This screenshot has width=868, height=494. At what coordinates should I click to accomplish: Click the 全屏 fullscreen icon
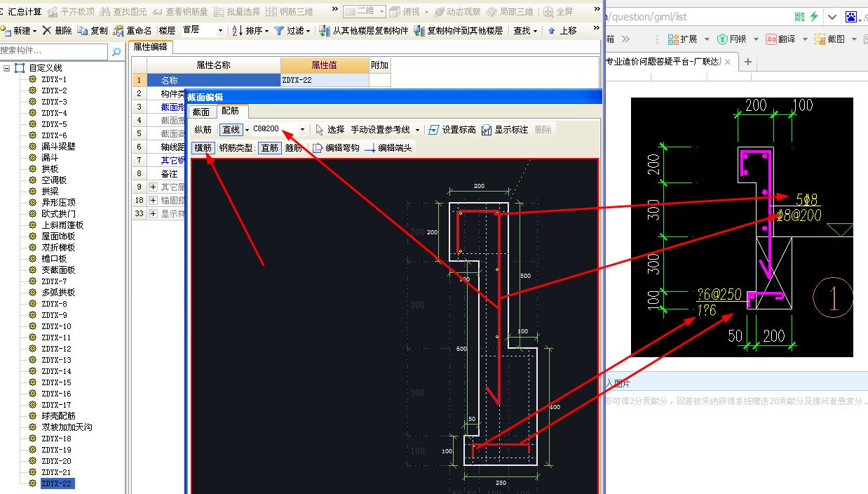coord(548,12)
